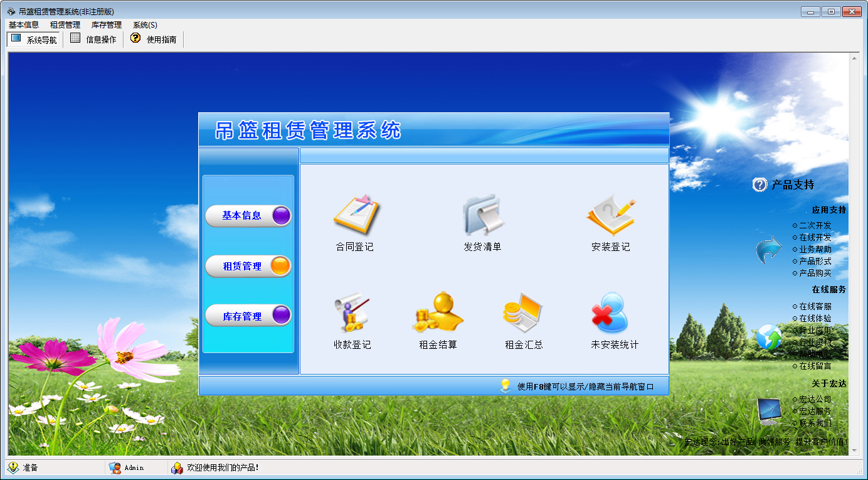868x480 pixels.
Task: Switch to 库存管理 in the side panel
Action: [248, 316]
